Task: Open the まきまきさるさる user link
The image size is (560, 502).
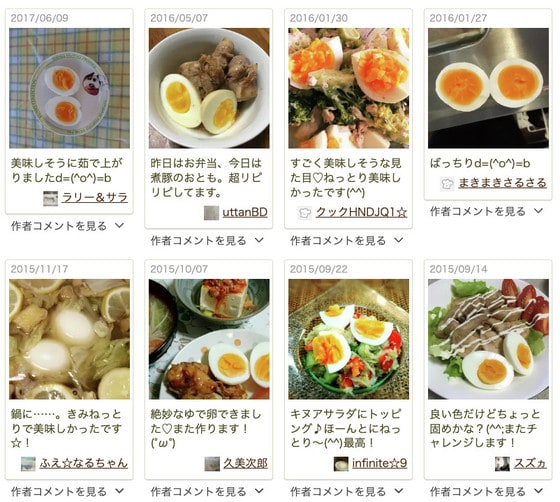Action: (x=502, y=183)
